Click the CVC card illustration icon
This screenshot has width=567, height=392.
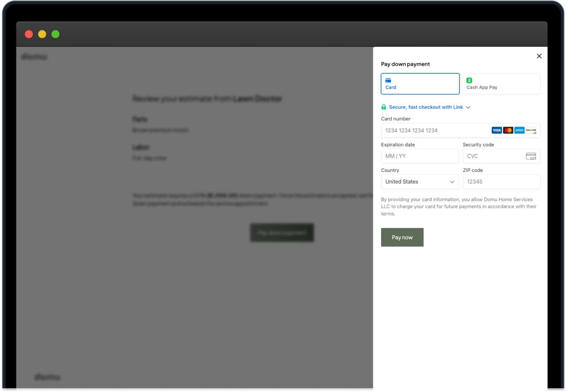[x=532, y=156]
